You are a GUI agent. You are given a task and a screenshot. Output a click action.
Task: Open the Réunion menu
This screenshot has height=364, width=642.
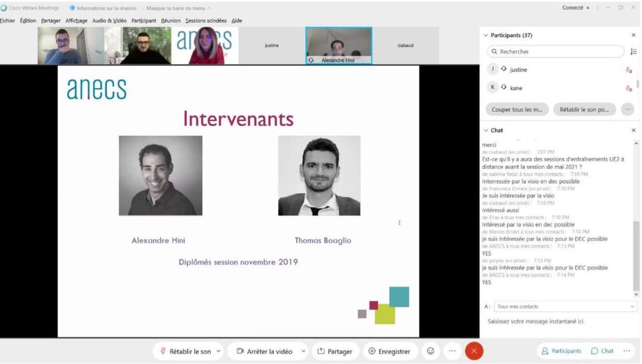coord(171,21)
